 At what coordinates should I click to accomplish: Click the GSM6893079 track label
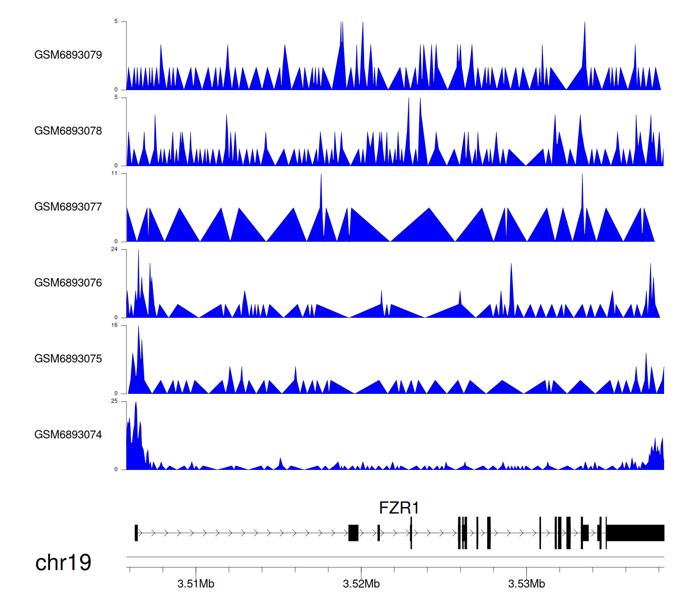coord(68,55)
